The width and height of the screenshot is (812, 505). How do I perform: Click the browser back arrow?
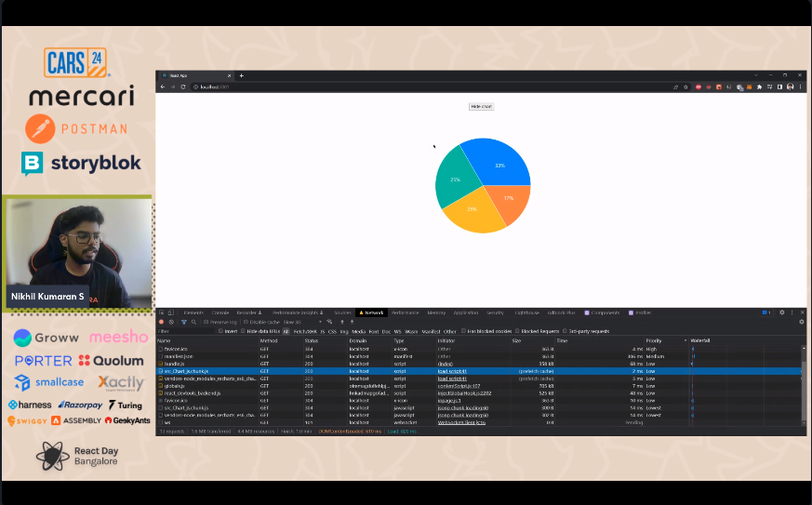click(x=163, y=87)
